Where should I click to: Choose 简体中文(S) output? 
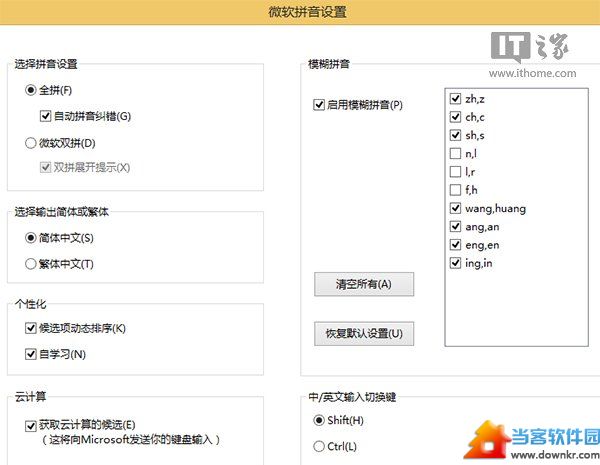pyautogui.click(x=31, y=238)
